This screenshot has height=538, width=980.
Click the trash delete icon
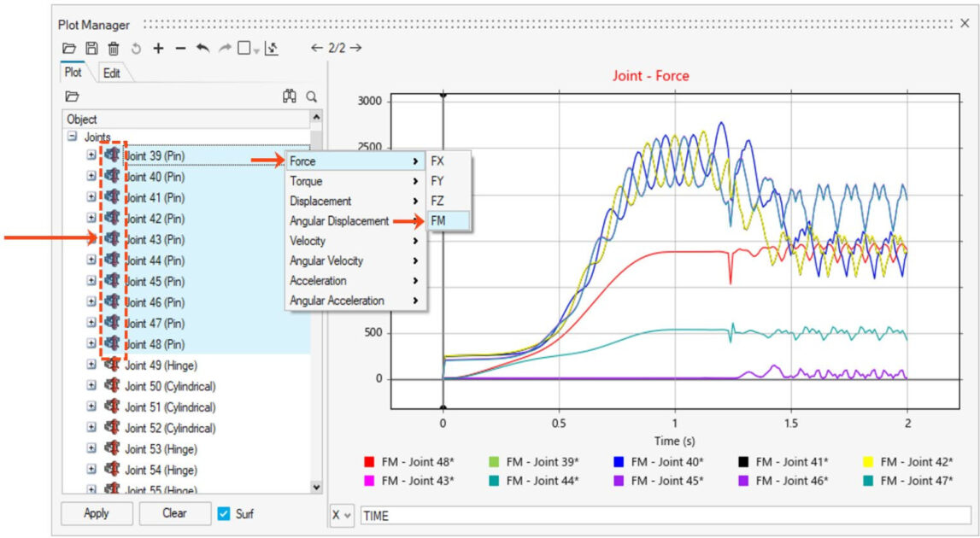(x=113, y=49)
